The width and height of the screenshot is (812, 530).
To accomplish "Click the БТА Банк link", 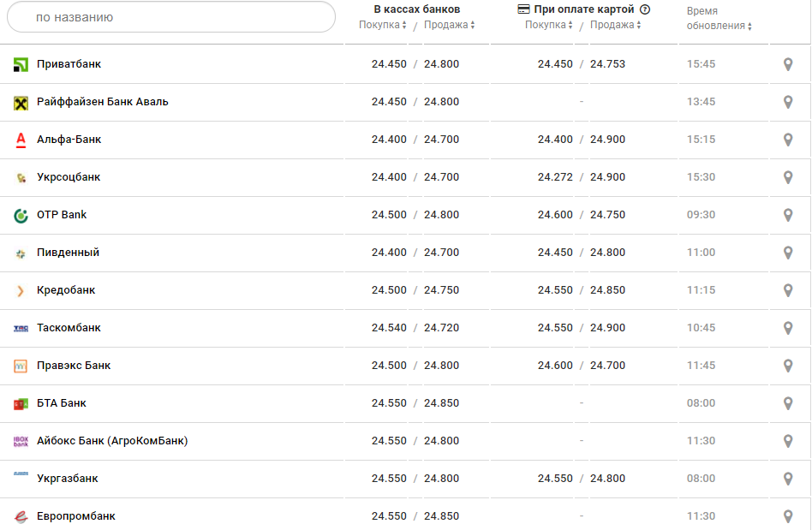I will pyautogui.click(x=62, y=403).
